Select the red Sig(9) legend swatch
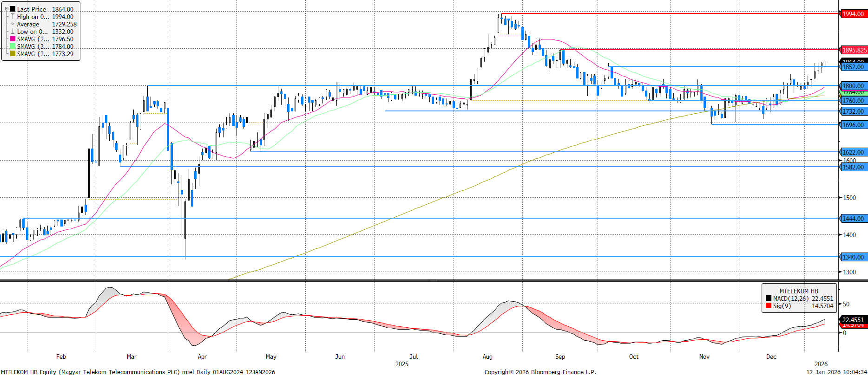 (x=769, y=306)
